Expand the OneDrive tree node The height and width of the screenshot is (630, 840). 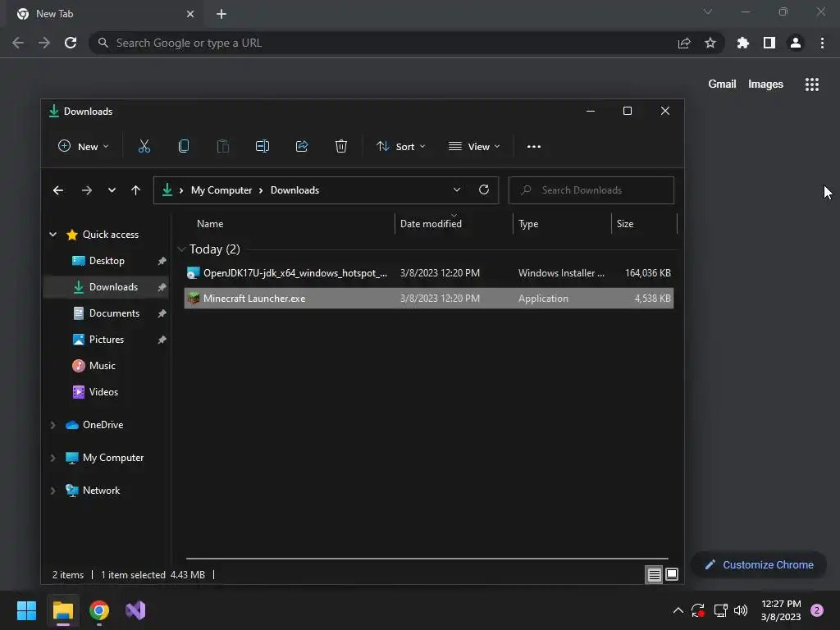tap(53, 425)
